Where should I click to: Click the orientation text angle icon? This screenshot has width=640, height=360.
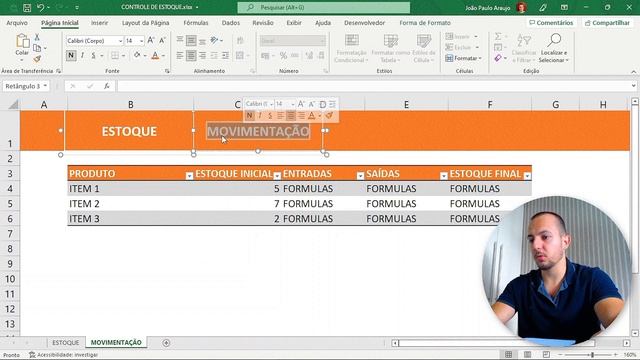click(x=215, y=40)
